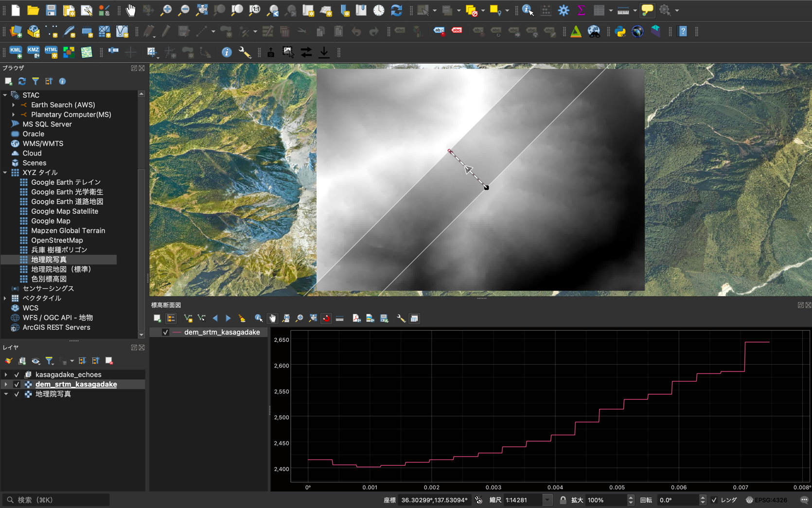Toggle the レンダ render checkbox
Image resolution: width=812 pixels, height=508 pixels.
714,500
